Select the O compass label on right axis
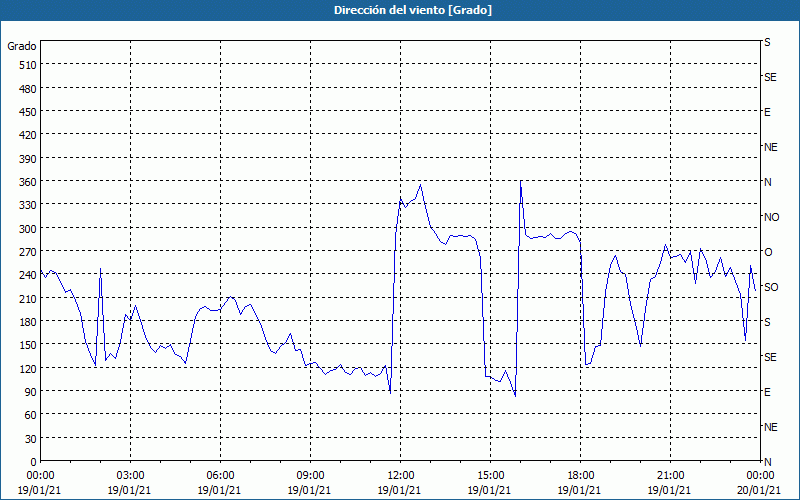 pyautogui.click(x=768, y=253)
